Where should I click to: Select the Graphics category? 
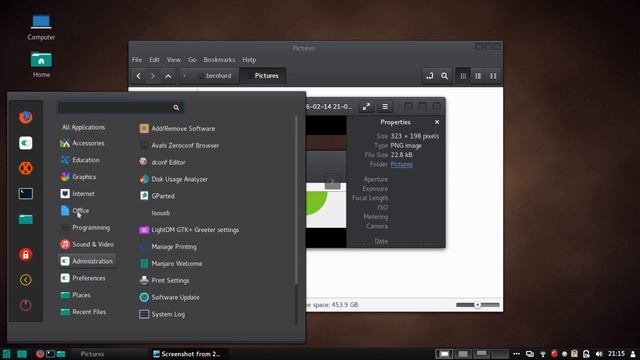(x=78, y=177)
